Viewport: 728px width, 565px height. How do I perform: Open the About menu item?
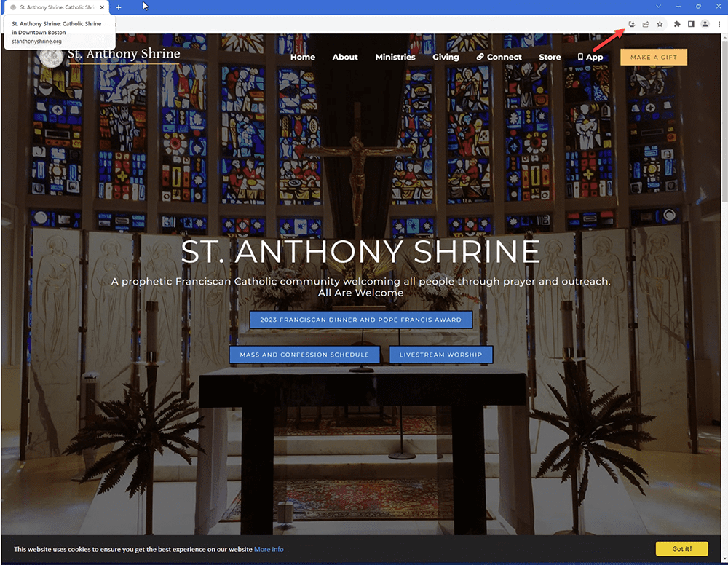[x=345, y=57]
